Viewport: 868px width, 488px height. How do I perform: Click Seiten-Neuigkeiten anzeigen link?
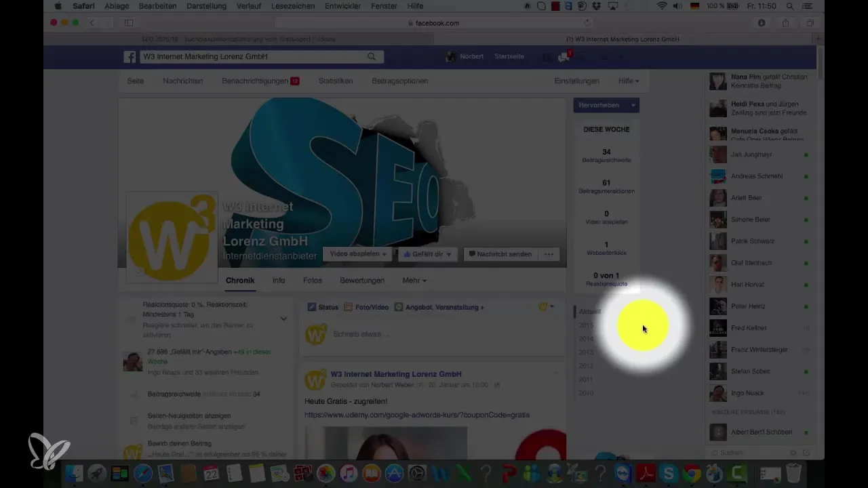(189, 415)
